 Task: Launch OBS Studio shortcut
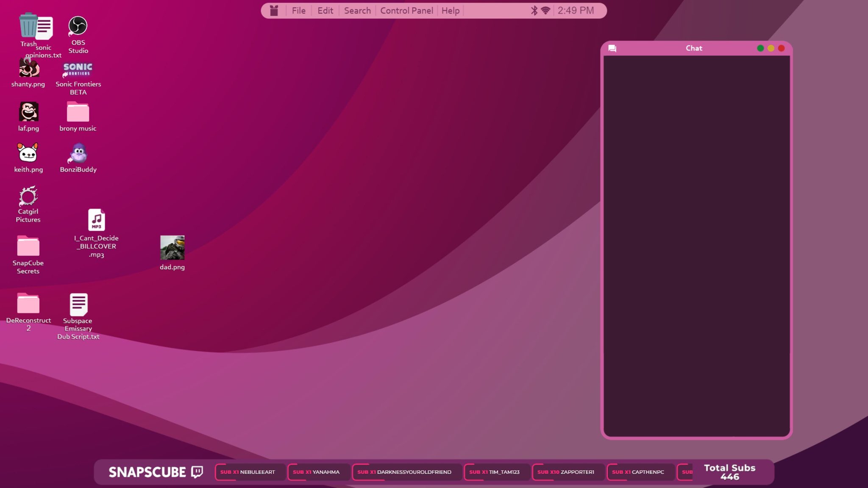[x=78, y=26]
